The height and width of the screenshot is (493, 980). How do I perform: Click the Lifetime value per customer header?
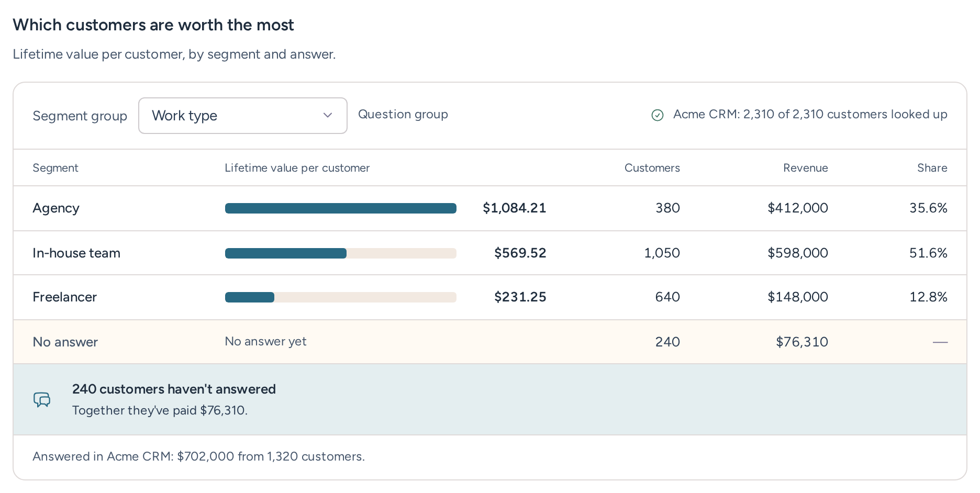[x=297, y=168]
